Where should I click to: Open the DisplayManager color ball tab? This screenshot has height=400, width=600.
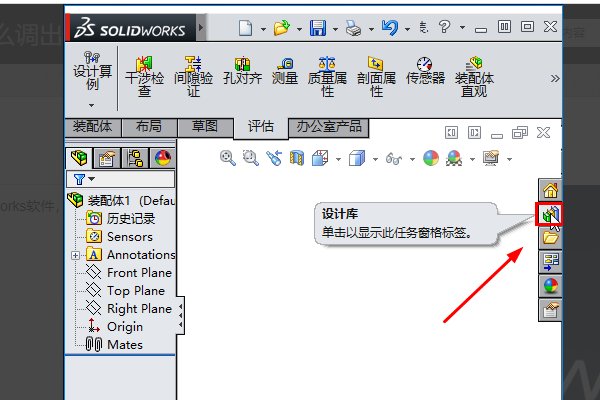(163, 158)
